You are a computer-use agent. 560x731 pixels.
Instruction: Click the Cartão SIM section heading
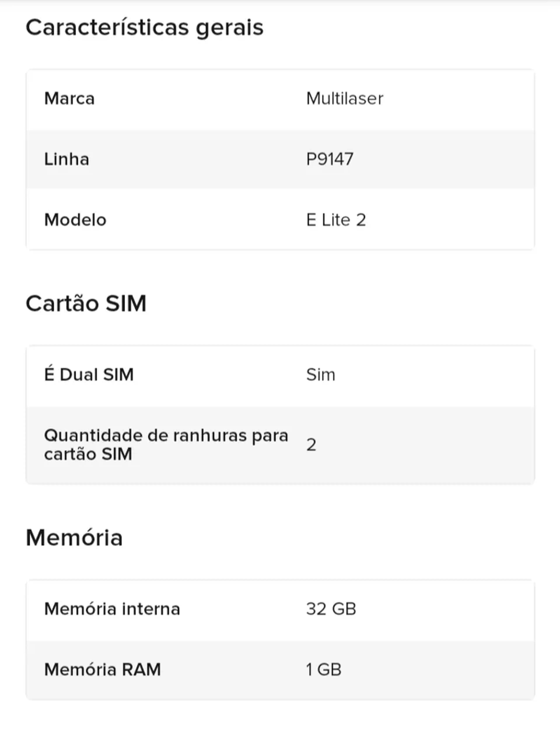tap(86, 304)
